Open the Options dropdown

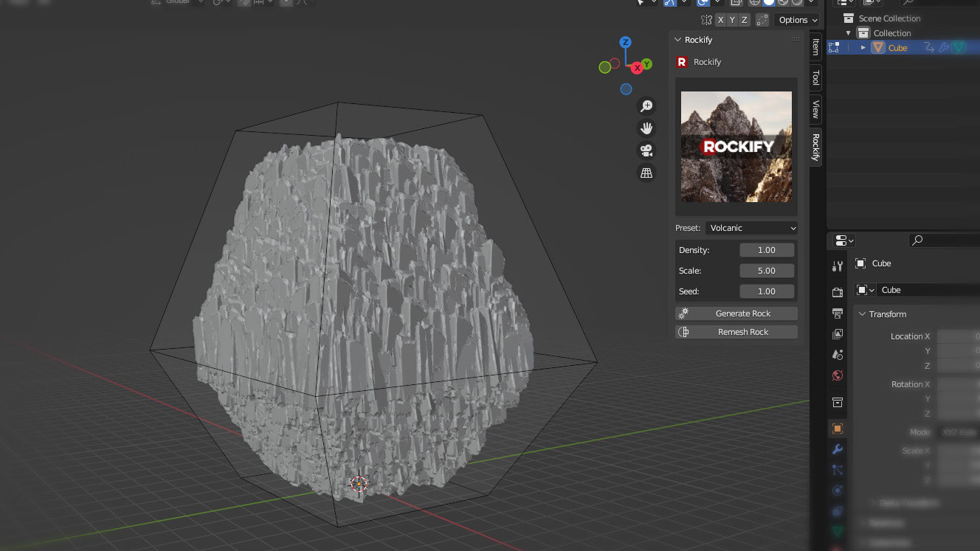(797, 20)
